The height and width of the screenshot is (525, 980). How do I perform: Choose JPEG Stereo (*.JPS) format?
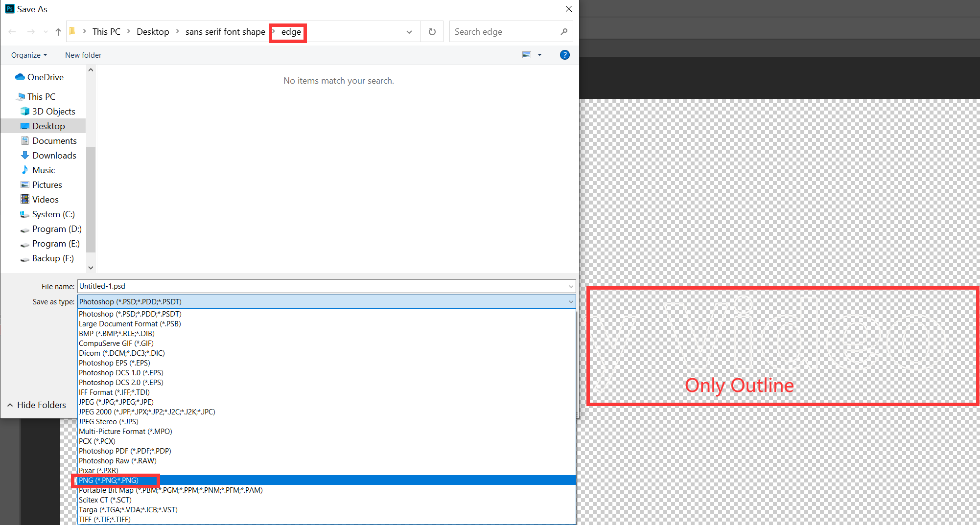[327, 422]
